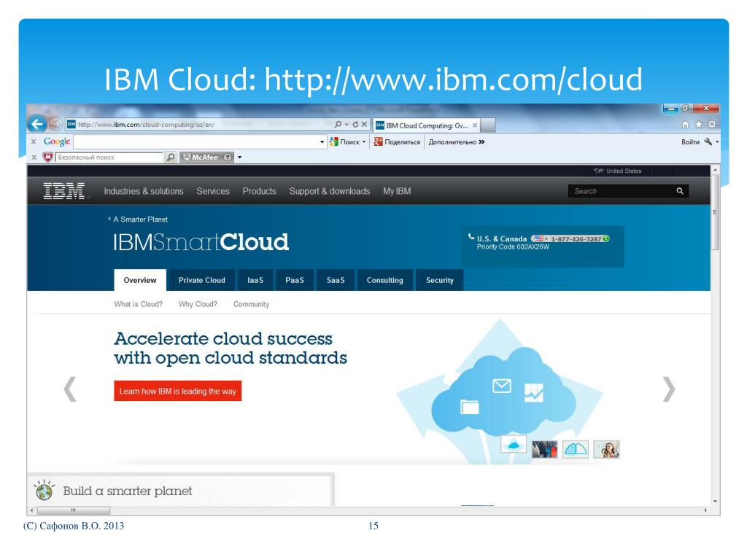747x560 pixels.
Task: Open the Products menu
Action: (259, 191)
